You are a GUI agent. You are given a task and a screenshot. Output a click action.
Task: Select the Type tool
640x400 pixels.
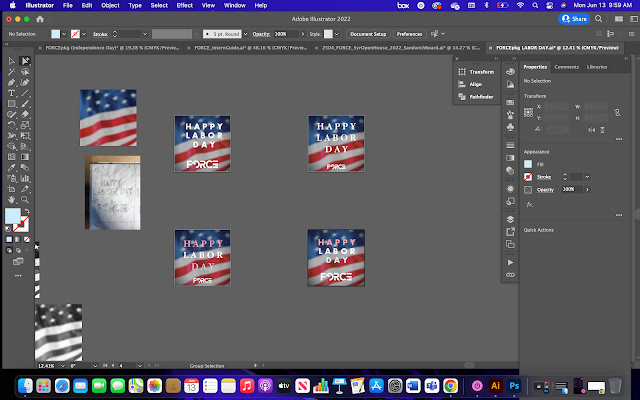[x=11, y=93]
